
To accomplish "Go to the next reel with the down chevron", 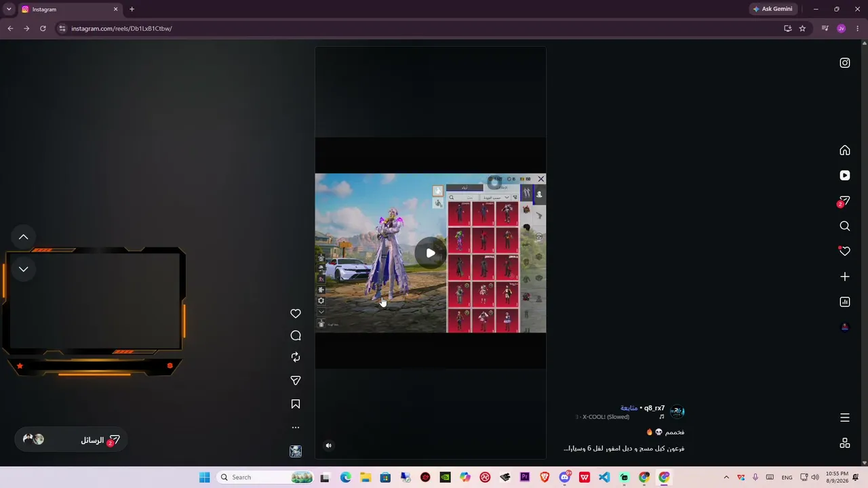I will [x=23, y=269].
